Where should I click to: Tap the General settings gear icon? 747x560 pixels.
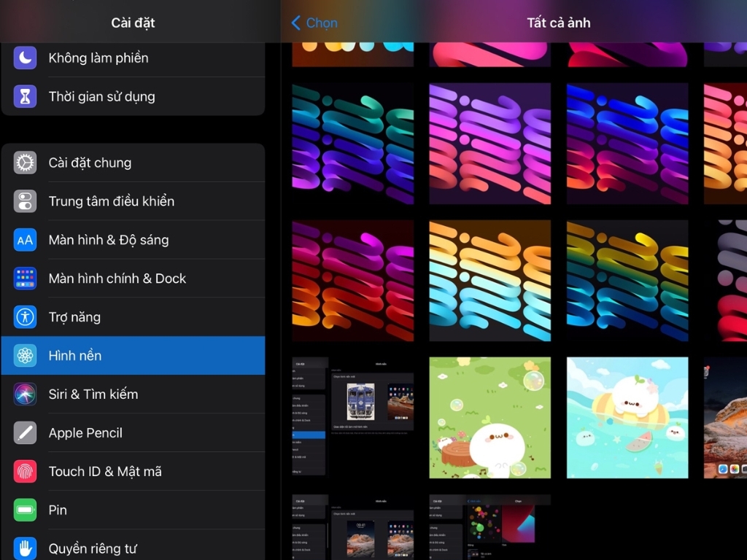[x=25, y=163]
